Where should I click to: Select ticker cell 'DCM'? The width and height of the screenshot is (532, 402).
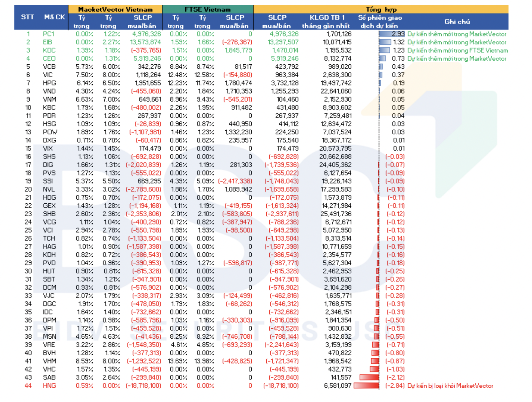point(49,288)
